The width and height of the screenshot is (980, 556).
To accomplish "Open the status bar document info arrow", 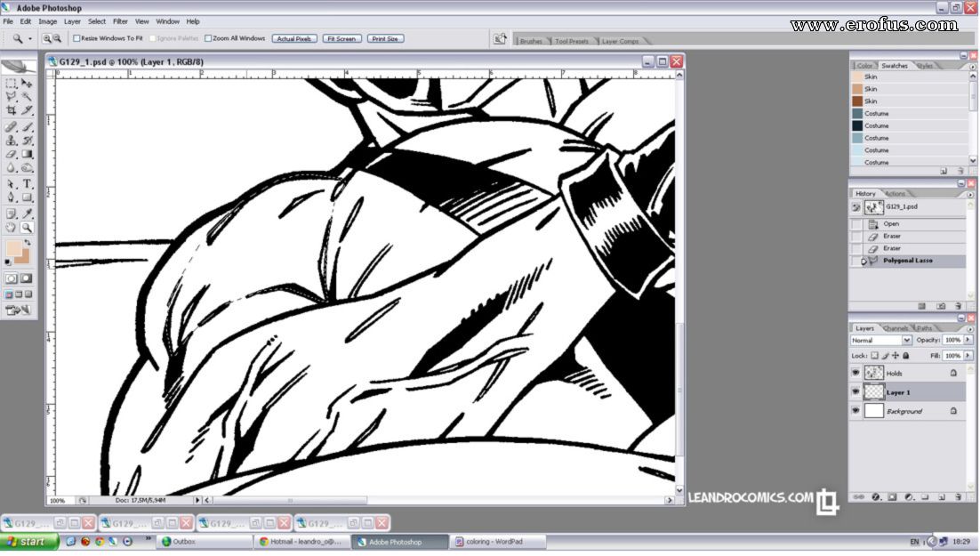I will (197, 500).
